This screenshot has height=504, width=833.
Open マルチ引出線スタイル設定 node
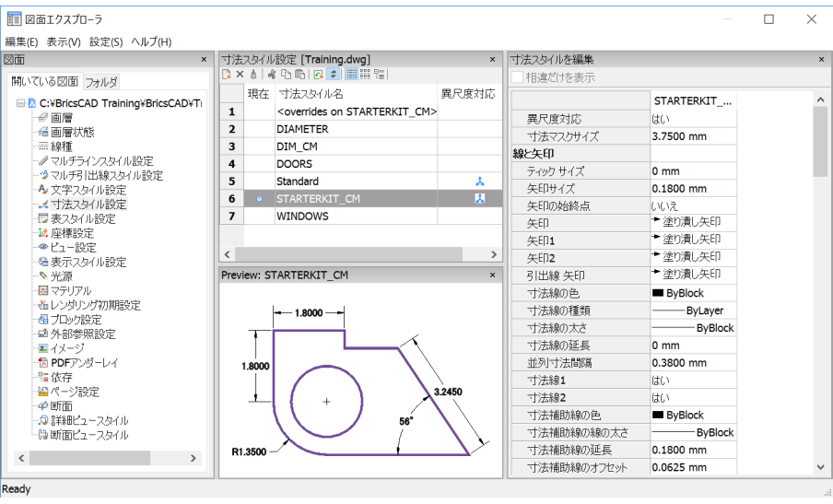(x=107, y=175)
